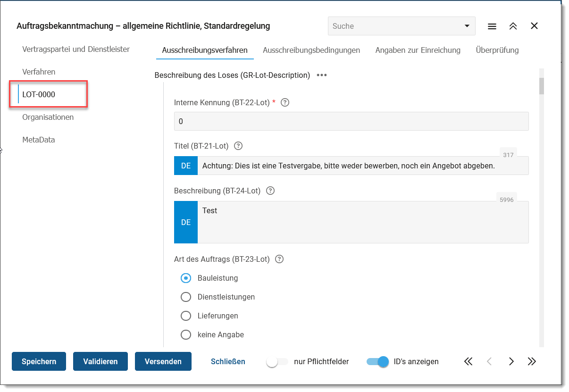
Task: Jump to first page double-arrow
Action: click(468, 361)
